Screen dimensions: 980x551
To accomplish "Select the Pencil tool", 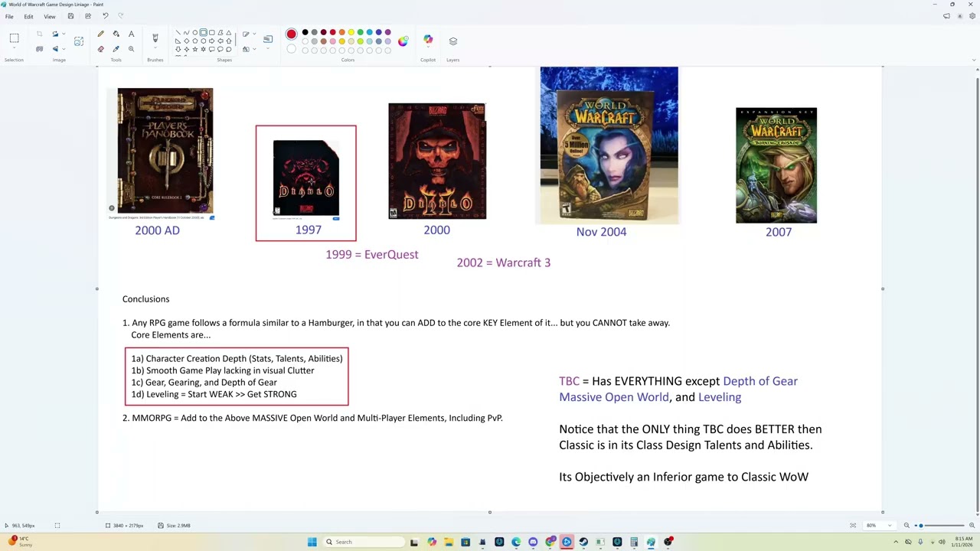I will click(x=100, y=34).
